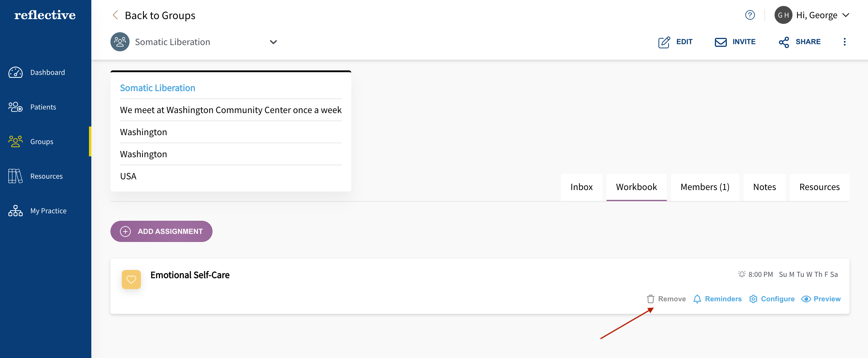Click the Preview eye icon
The image size is (868, 358).
(807, 299)
